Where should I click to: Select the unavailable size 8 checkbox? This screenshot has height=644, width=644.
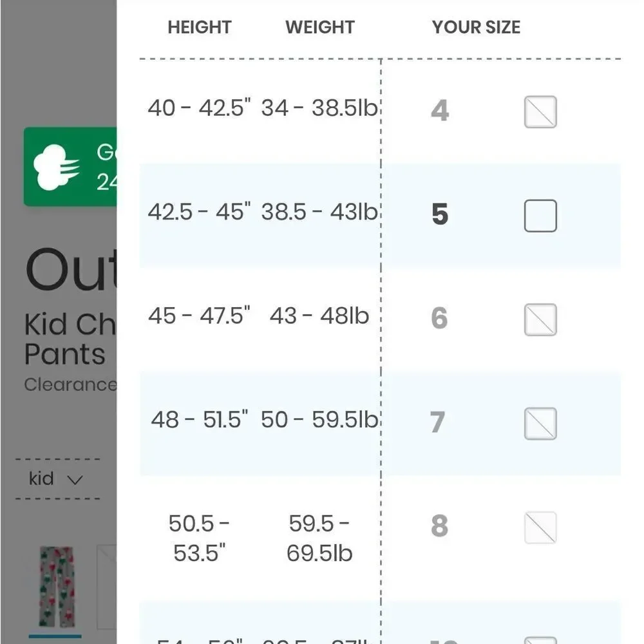(540, 527)
